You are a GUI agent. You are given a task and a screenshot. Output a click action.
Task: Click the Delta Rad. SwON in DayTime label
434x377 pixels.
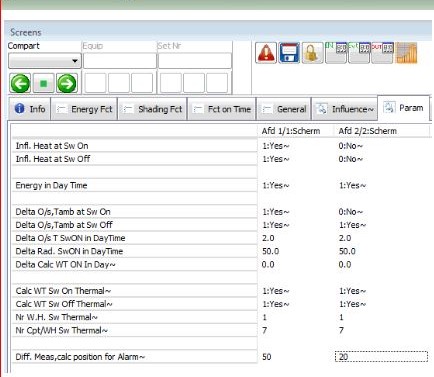click(x=69, y=251)
